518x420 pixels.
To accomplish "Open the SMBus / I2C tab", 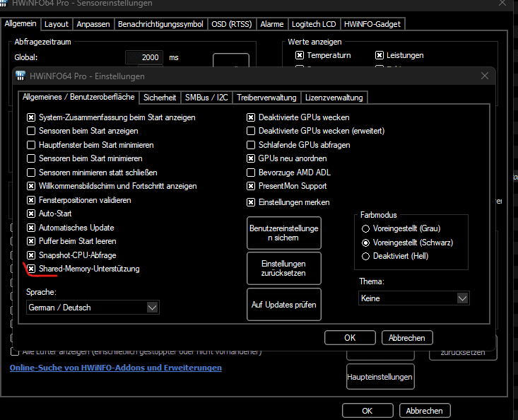I will pyautogui.click(x=206, y=98).
